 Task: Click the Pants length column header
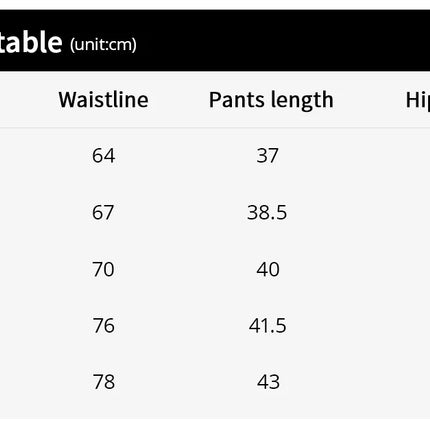coord(271,100)
